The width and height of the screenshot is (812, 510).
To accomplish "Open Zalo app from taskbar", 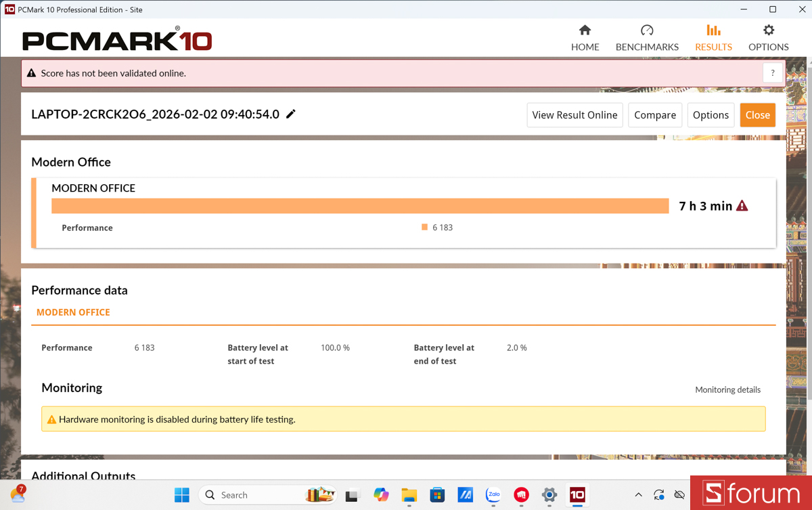I will pyautogui.click(x=493, y=495).
